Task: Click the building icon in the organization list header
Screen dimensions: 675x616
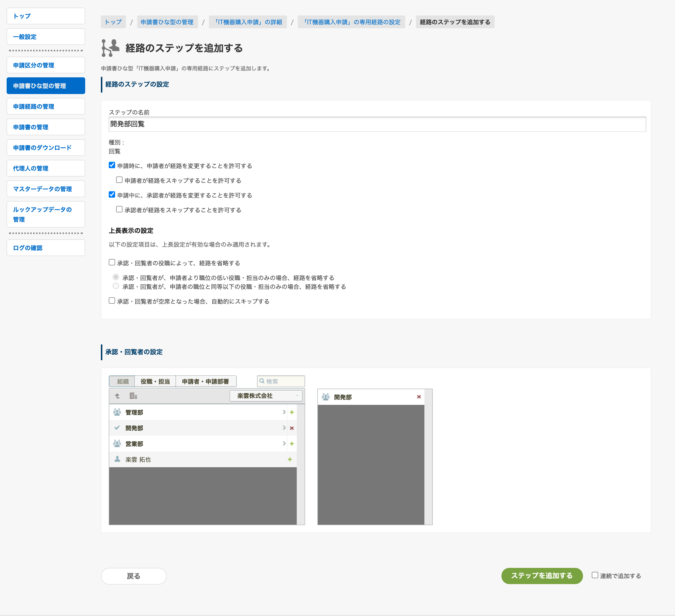Action: click(x=133, y=396)
